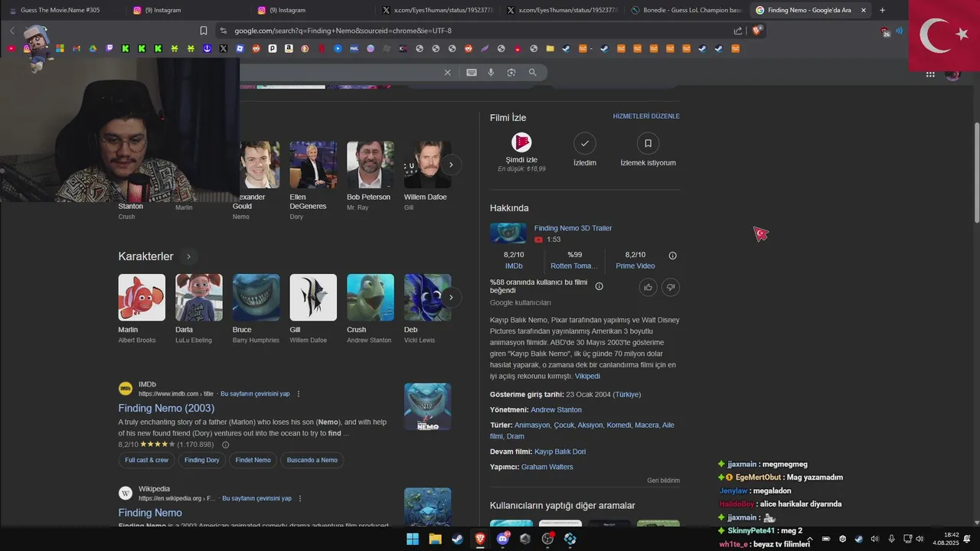The image size is (980, 551).
Task: Open the Finding Nemo Wikipedia result
Action: [x=150, y=513]
